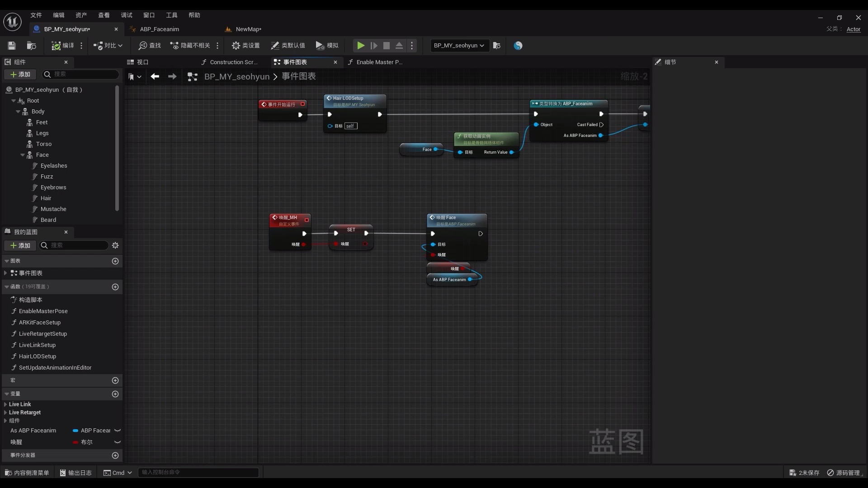Click the red boolean type swatch of 唤醒
This screenshot has height=488, width=868.
(x=75, y=442)
